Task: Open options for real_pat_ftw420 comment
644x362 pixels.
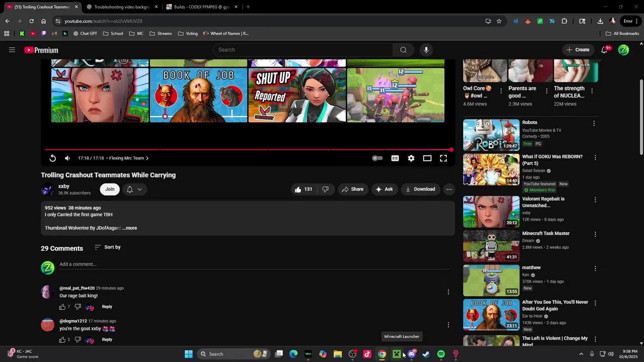Action: 448,292
